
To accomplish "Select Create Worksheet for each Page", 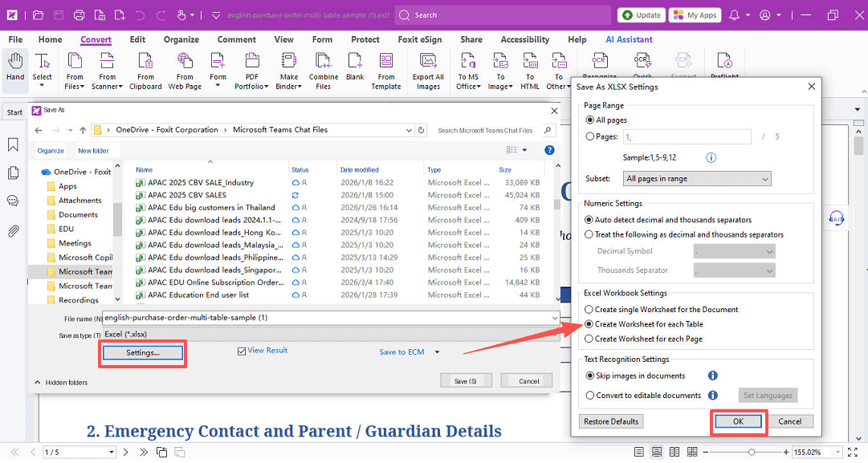I will (589, 339).
